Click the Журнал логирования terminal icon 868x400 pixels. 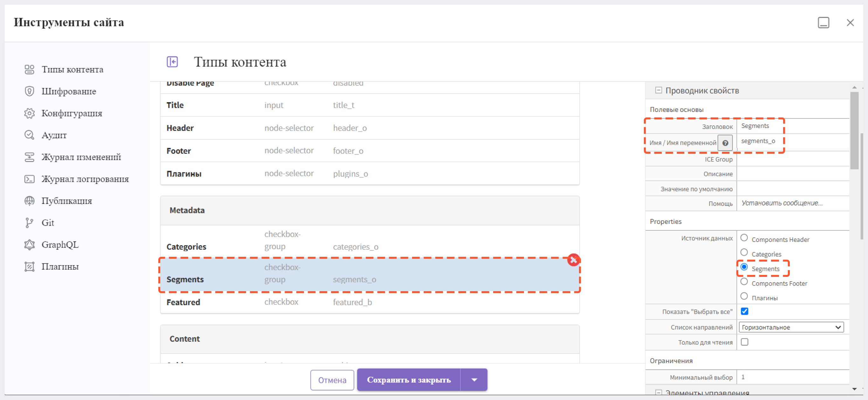tap(29, 179)
